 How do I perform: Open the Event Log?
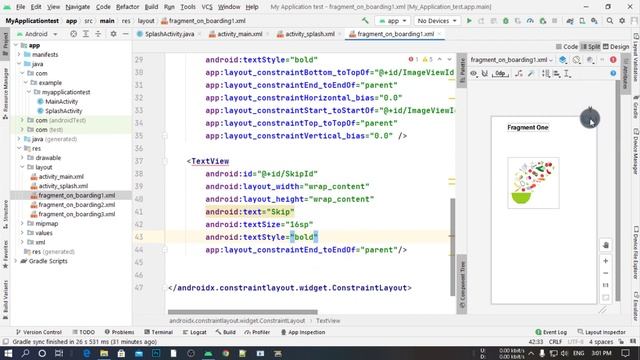coord(551,332)
